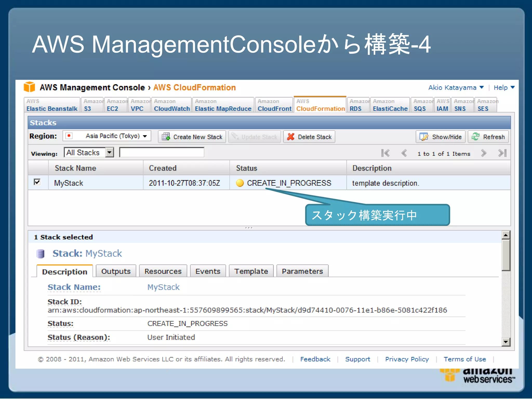Switch to the Amazon SES tab
Viewport: 532px width, 399px height.
pyautogui.click(x=486, y=105)
